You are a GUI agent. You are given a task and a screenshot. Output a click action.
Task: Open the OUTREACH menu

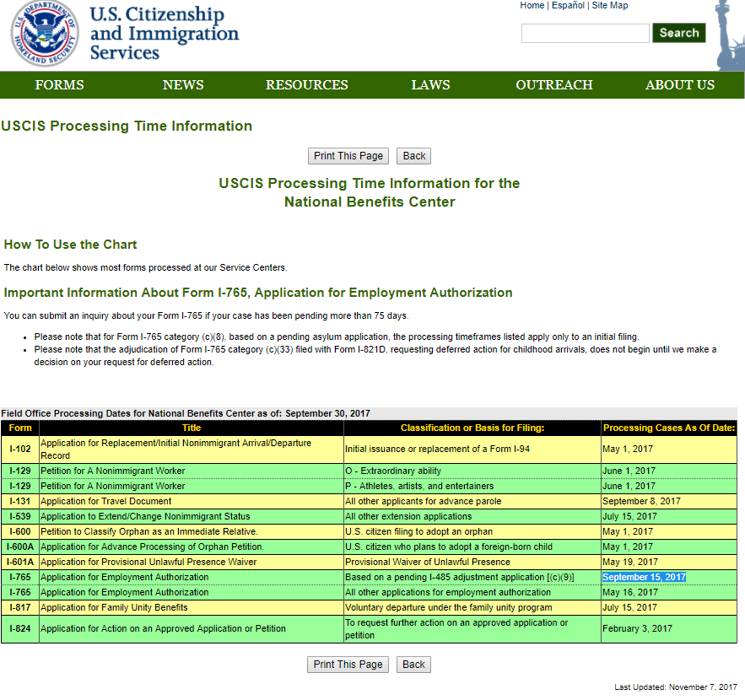coord(554,85)
